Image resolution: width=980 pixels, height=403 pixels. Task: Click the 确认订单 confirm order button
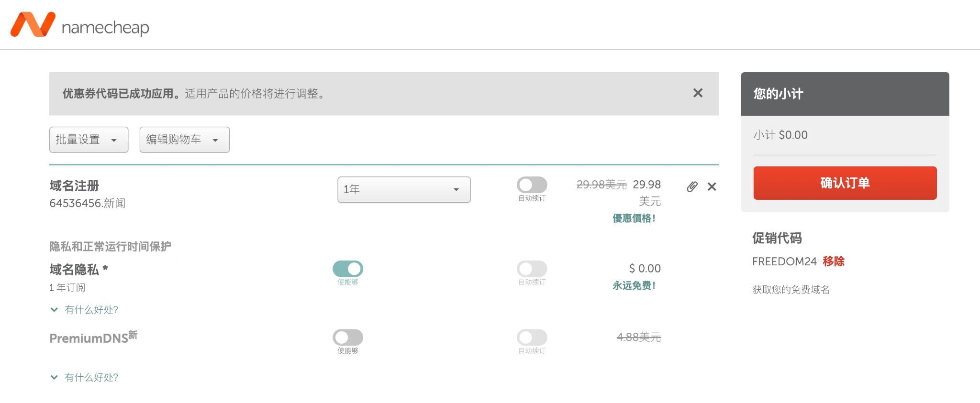coord(845,183)
